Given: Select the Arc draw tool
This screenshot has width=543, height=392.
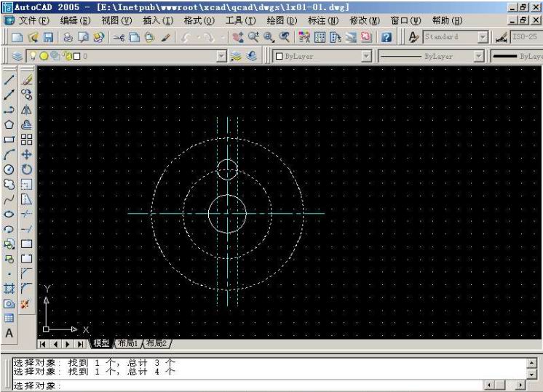Looking at the screenshot, I should pos(9,154).
